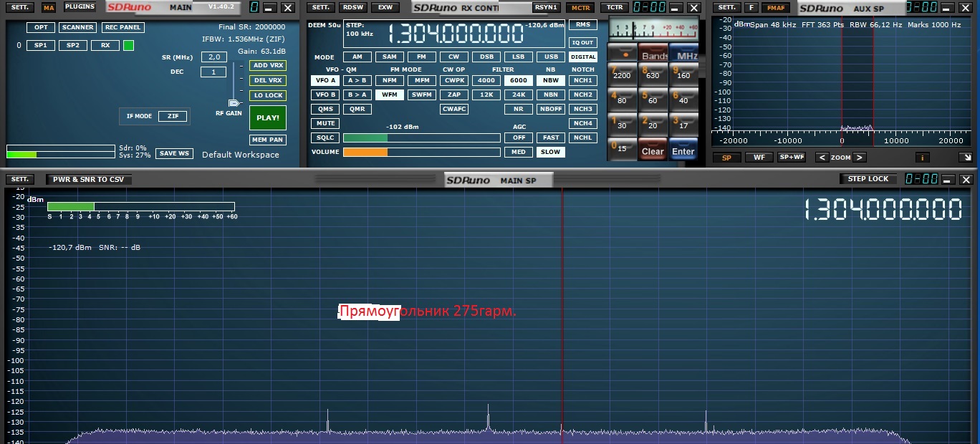
Task: Toggle STEP LOCK in Main SP
Action: (868, 179)
